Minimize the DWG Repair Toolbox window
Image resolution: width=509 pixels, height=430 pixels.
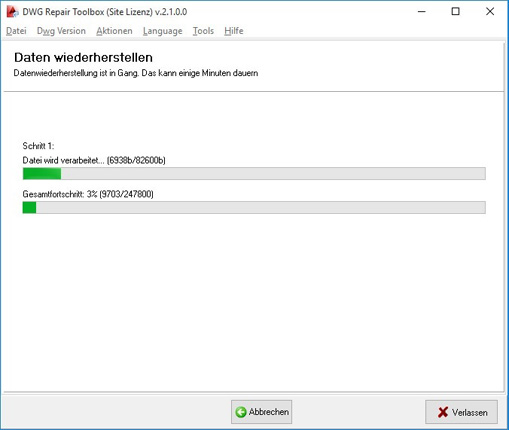[x=422, y=12]
